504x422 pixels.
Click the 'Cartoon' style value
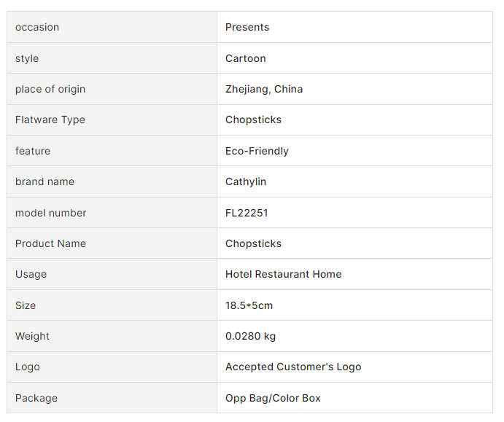(x=246, y=58)
